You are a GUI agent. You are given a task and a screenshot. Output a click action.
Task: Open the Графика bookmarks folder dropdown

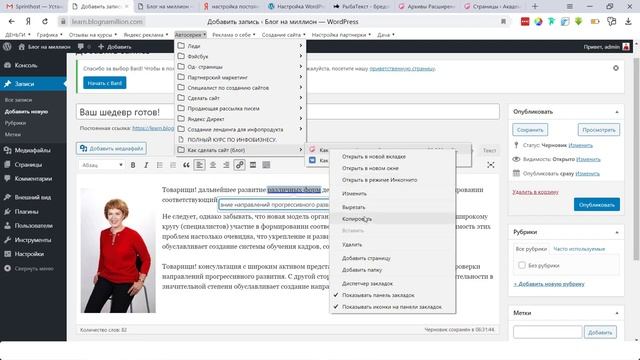(x=49, y=35)
